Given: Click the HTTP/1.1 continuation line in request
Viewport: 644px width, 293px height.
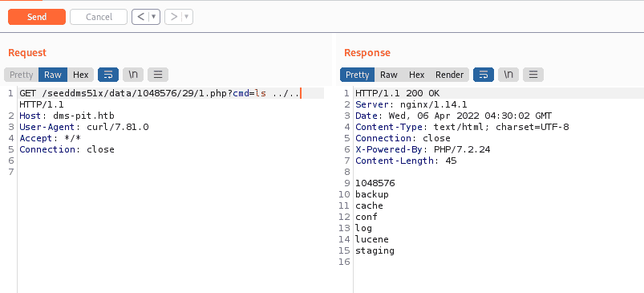Looking at the screenshot, I should tap(42, 104).
